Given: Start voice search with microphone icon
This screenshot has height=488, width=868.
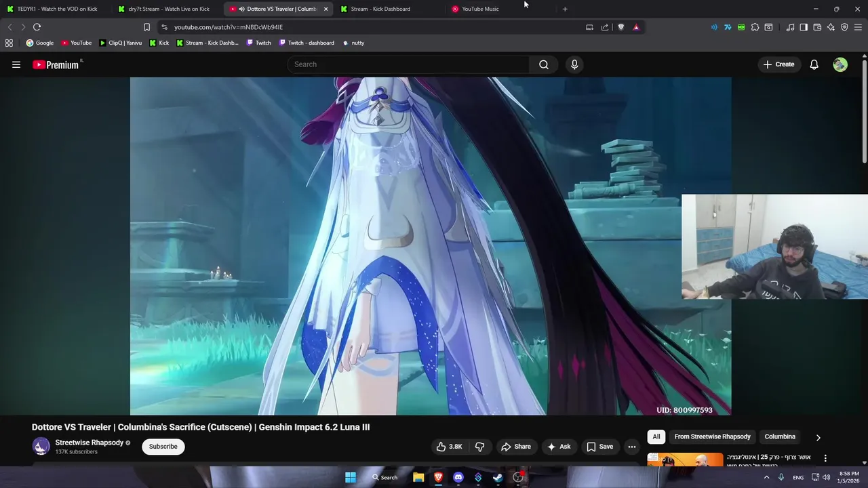Looking at the screenshot, I should click(574, 64).
